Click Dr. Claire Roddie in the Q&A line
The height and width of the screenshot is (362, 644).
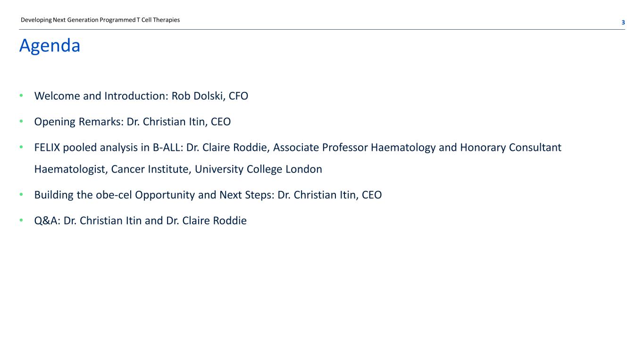point(205,221)
